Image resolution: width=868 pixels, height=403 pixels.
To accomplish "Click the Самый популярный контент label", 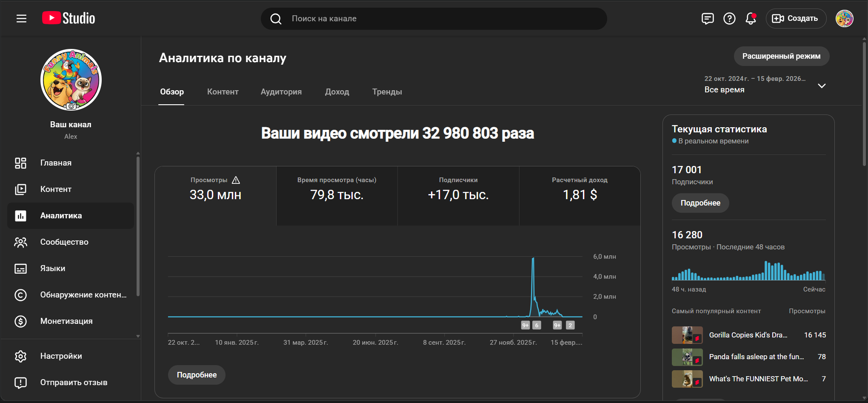I will [716, 311].
